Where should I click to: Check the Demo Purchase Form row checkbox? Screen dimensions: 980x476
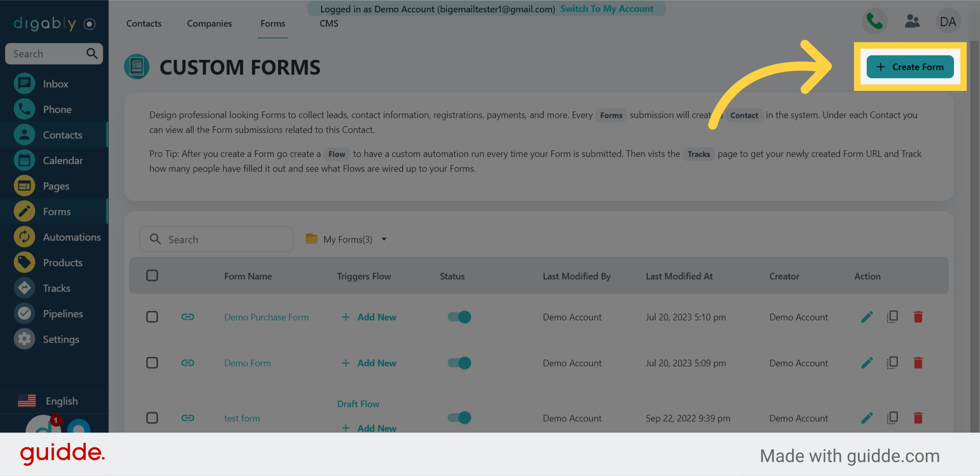(x=152, y=317)
